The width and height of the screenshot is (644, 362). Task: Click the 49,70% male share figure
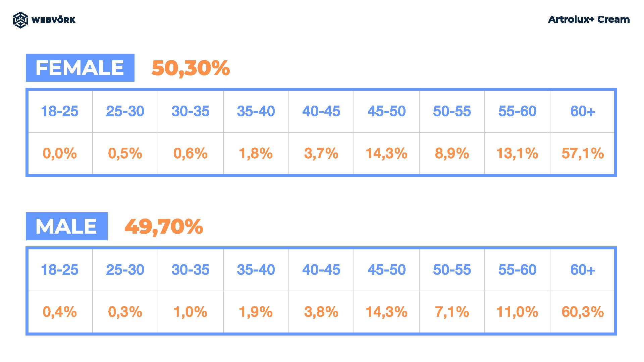tap(164, 227)
